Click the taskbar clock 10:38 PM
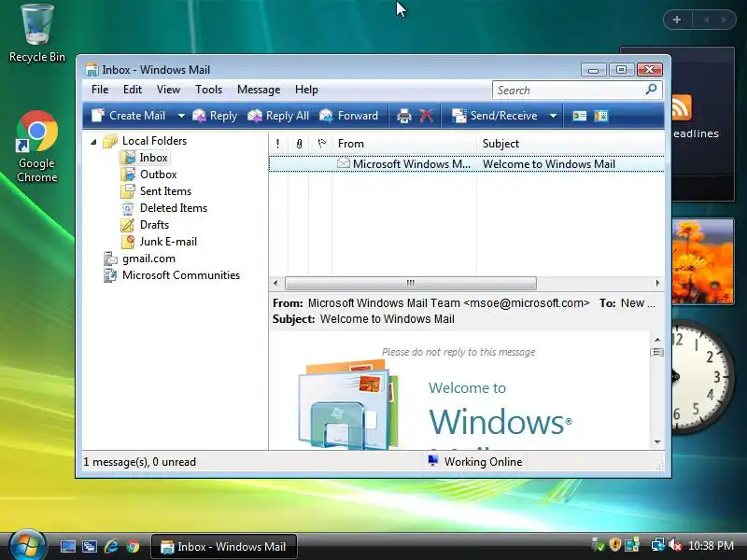The image size is (747, 560). point(712,546)
